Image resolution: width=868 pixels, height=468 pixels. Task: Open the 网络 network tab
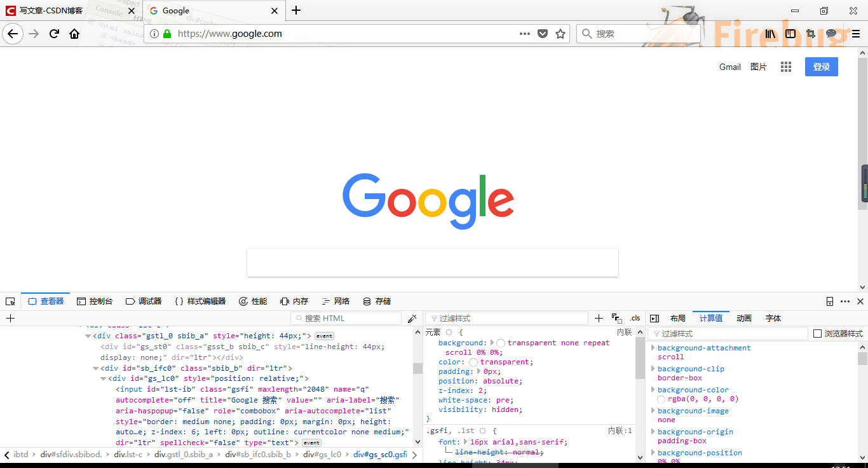(336, 301)
